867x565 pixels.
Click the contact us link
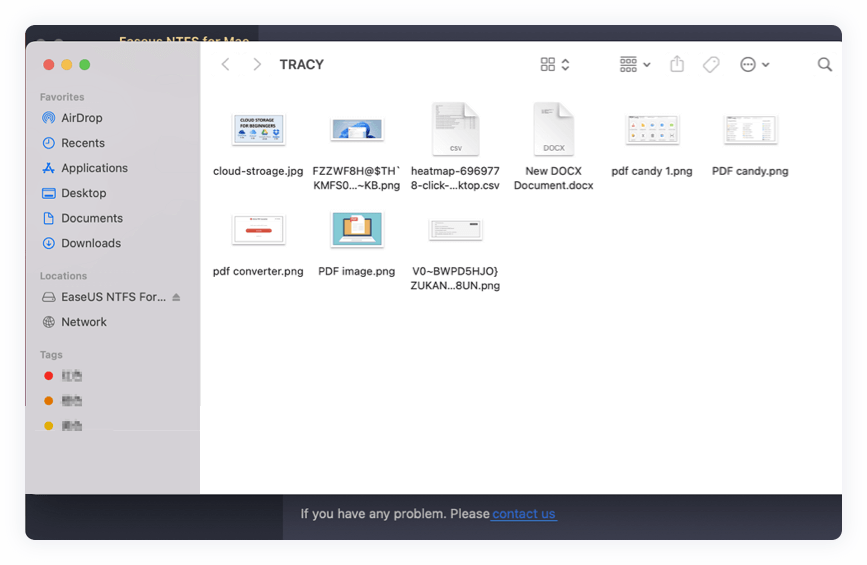tap(524, 514)
